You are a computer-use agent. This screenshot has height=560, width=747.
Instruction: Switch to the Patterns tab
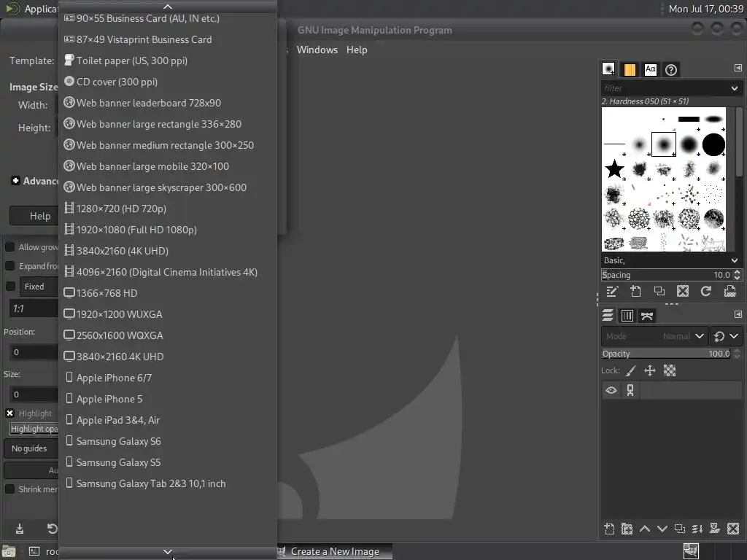pos(630,69)
